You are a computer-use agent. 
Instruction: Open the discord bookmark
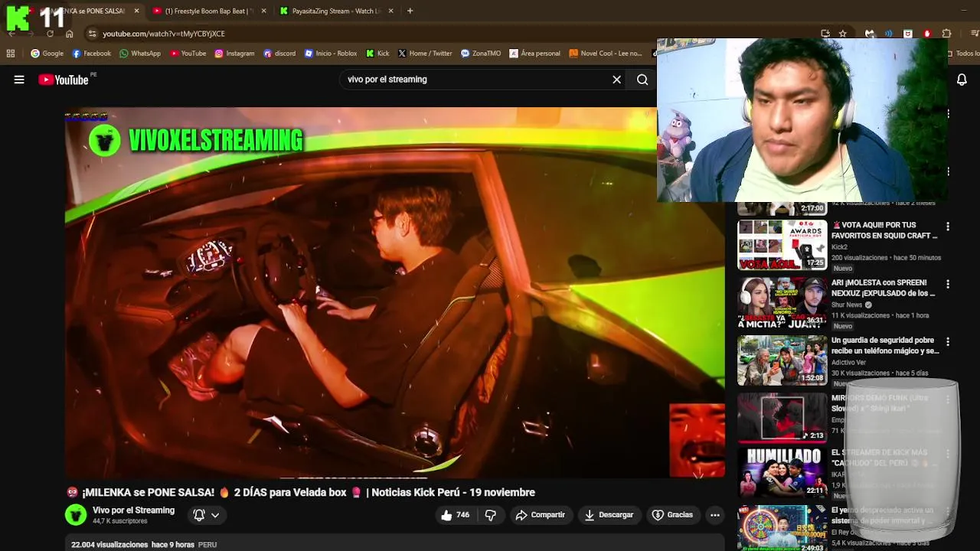279,54
